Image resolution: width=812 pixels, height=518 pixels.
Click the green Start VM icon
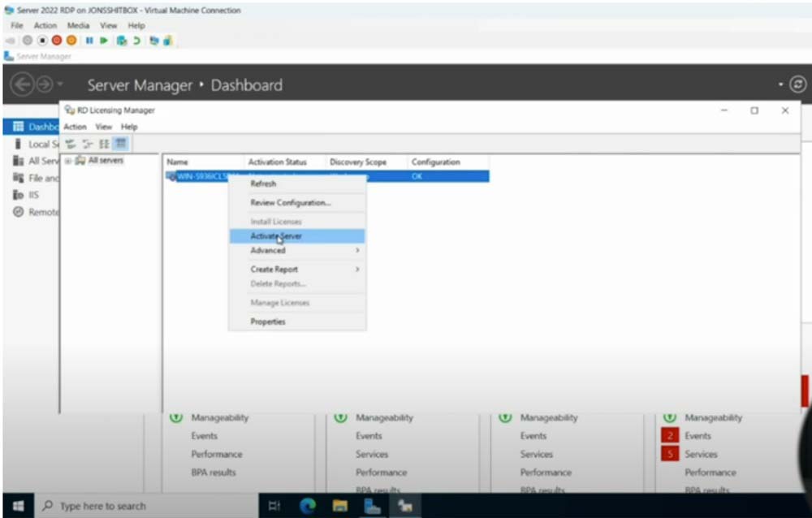pos(104,40)
